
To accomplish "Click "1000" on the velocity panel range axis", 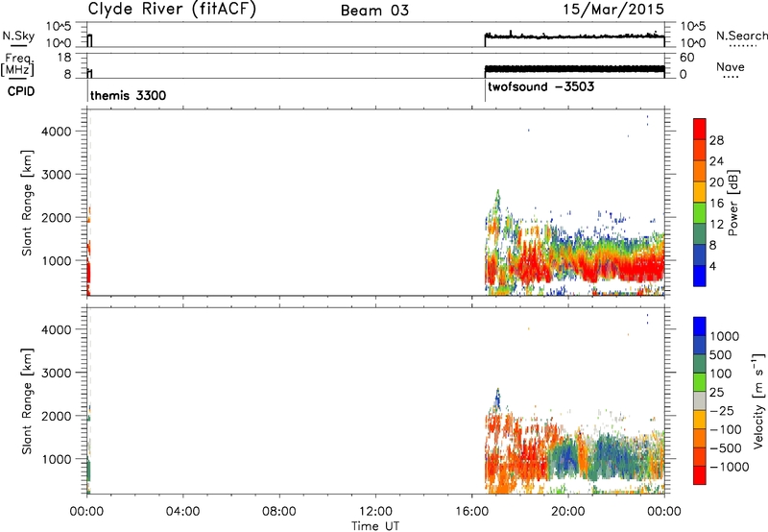I will click(x=57, y=459).
